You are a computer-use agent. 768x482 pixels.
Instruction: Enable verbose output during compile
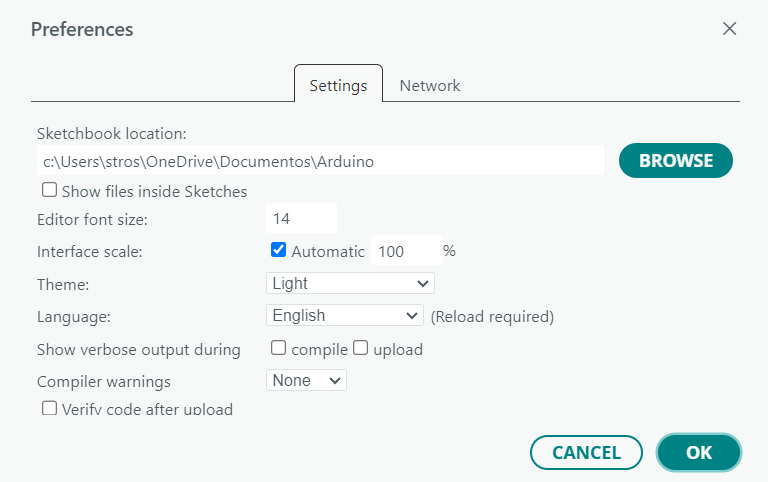point(279,349)
